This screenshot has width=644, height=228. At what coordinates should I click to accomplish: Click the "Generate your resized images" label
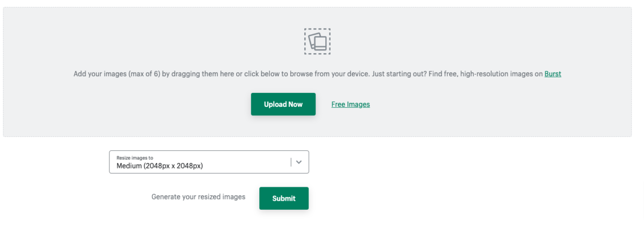[198, 197]
